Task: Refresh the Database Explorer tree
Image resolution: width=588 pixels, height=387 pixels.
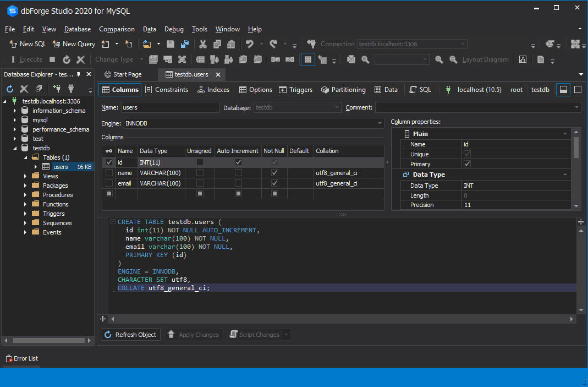Action: tap(10, 89)
